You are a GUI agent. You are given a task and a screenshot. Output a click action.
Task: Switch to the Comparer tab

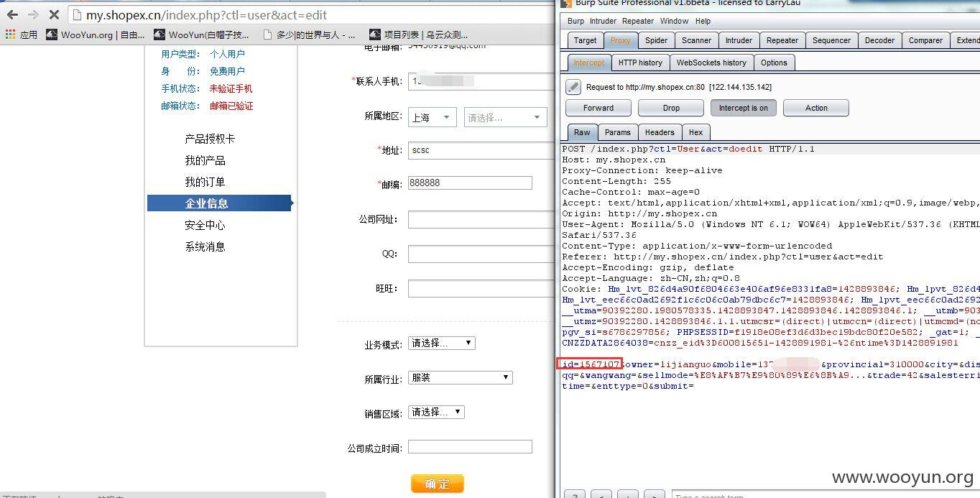point(925,40)
